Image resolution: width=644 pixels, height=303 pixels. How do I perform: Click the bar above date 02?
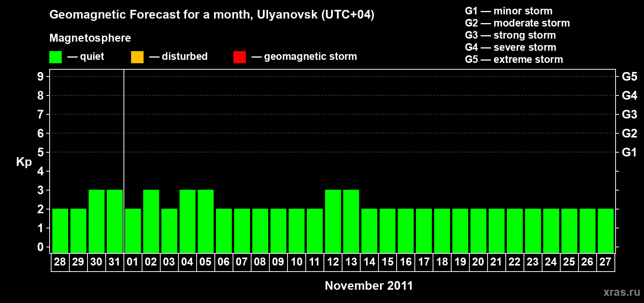151,221
